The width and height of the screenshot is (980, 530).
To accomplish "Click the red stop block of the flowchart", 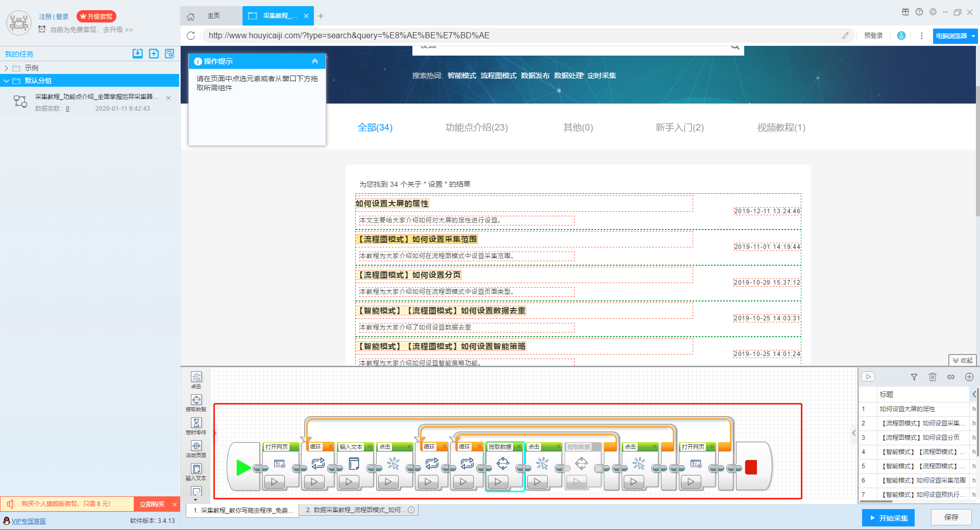I will 751,467.
